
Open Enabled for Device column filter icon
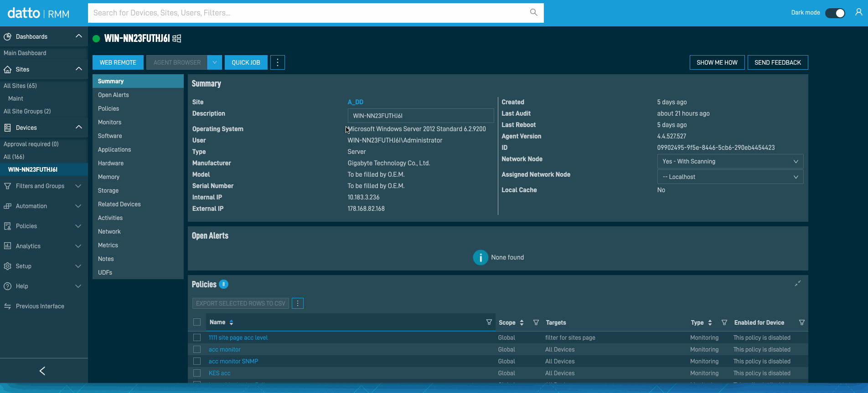coord(802,322)
